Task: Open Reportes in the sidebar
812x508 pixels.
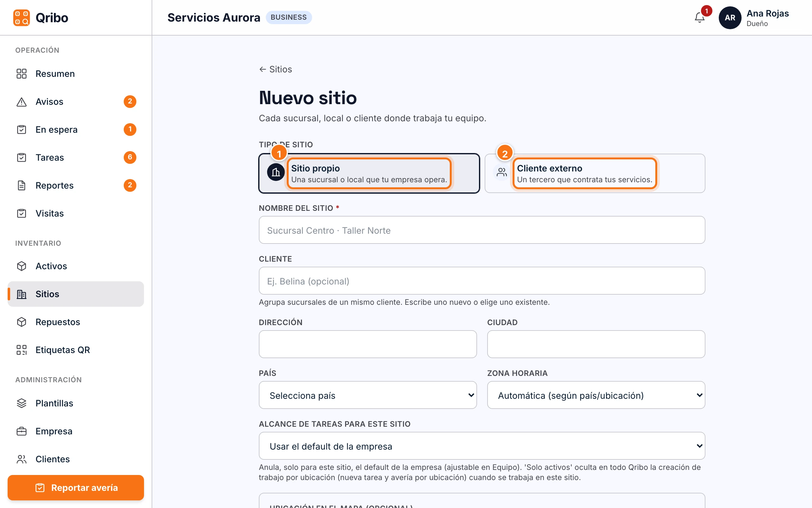Action: coord(75,185)
